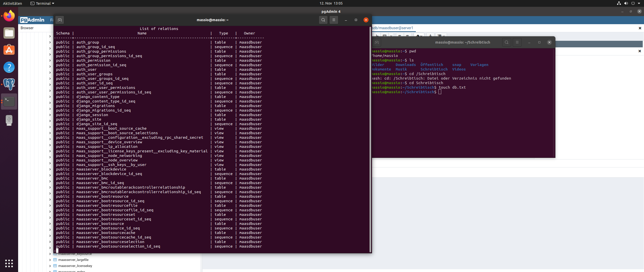Screen dimensions: 644x272
Task: Open hamburger menu of front terminal
Action: pyautogui.click(x=334, y=20)
